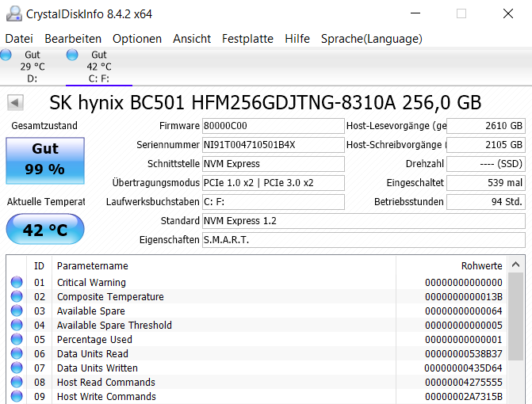Click the ID column header
Image resolution: width=532 pixels, height=404 pixels.
point(39,265)
